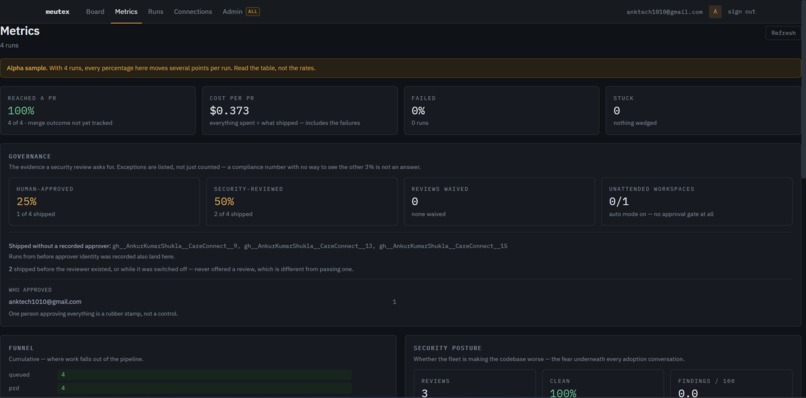Click the Security-reviewed 50% value

click(x=224, y=202)
